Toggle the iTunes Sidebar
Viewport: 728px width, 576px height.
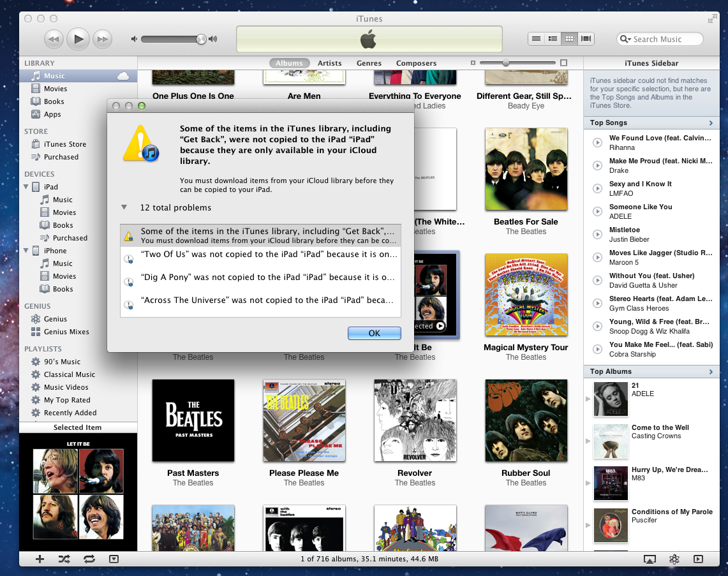(x=698, y=559)
